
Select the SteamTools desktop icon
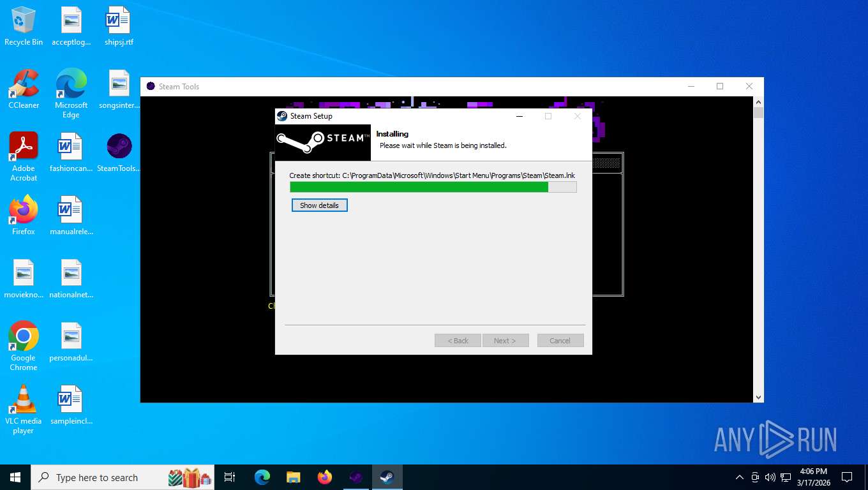click(x=119, y=152)
